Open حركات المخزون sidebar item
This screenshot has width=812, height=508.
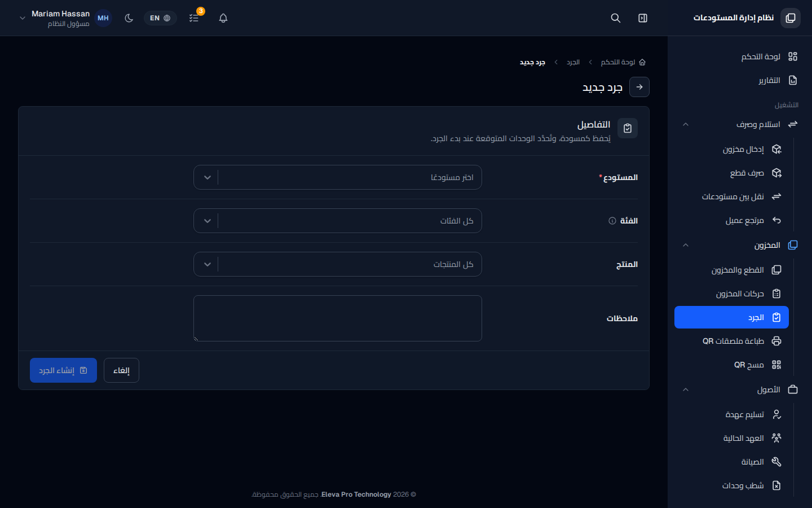pyautogui.click(x=732, y=294)
